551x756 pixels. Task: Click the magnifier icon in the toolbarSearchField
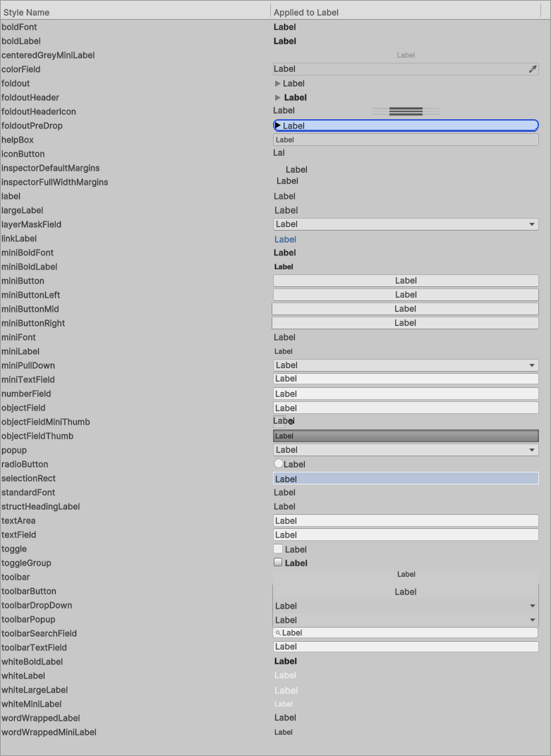coord(278,633)
